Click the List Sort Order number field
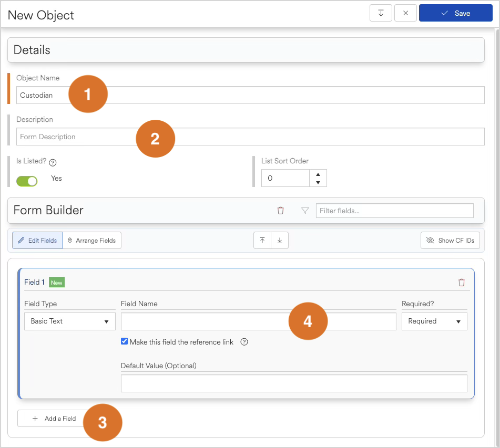 pos(285,178)
